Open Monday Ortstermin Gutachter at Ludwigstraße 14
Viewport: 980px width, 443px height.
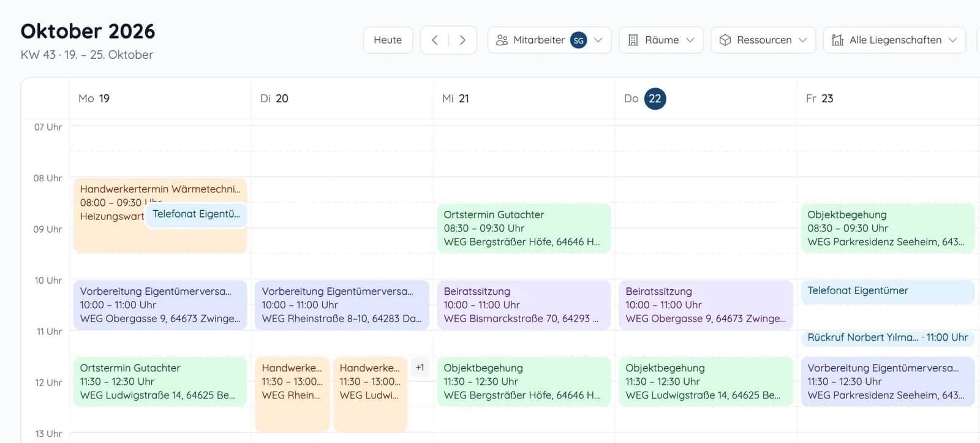tap(160, 381)
